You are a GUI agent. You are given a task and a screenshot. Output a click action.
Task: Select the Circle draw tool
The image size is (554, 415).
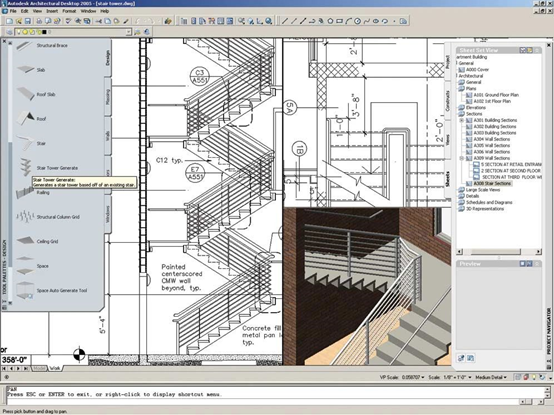click(x=358, y=22)
